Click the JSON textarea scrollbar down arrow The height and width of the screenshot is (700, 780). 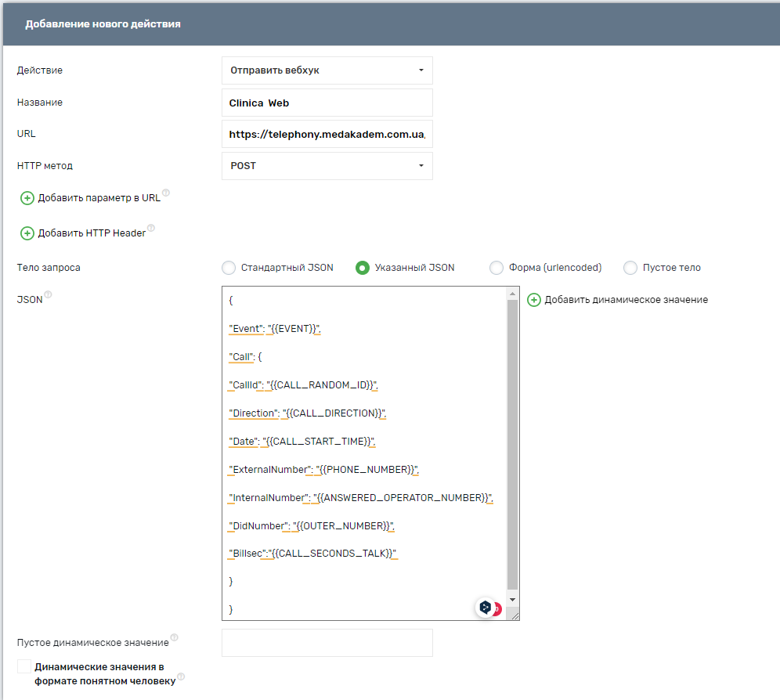coord(513,600)
